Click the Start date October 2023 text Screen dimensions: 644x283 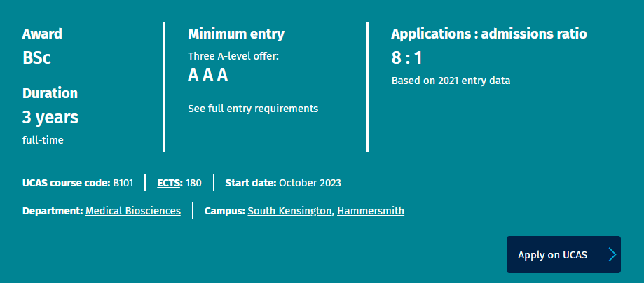[283, 183]
